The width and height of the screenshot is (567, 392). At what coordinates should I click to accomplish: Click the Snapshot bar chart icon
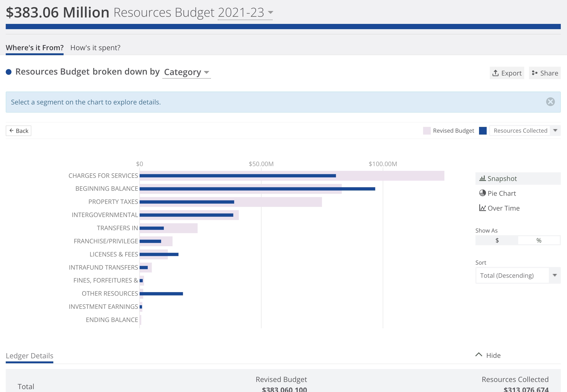coord(482,178)
